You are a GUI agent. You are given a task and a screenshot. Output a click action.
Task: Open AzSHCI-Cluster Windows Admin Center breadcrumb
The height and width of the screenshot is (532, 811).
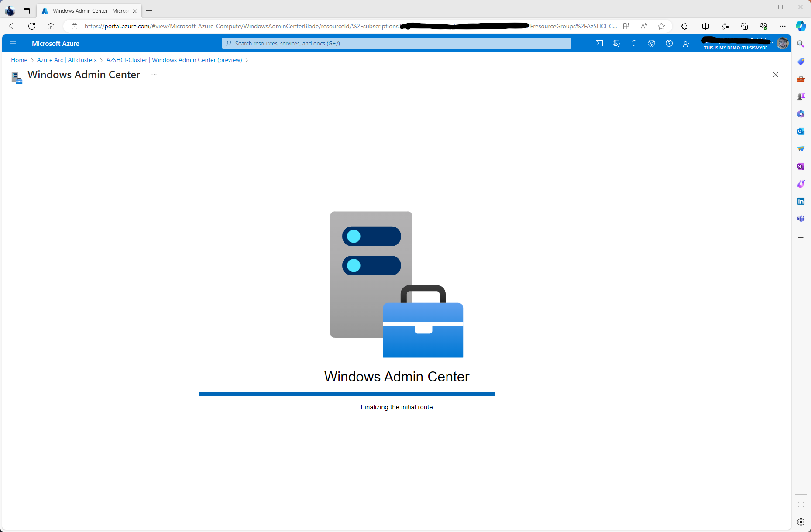[x=174, y=60]
